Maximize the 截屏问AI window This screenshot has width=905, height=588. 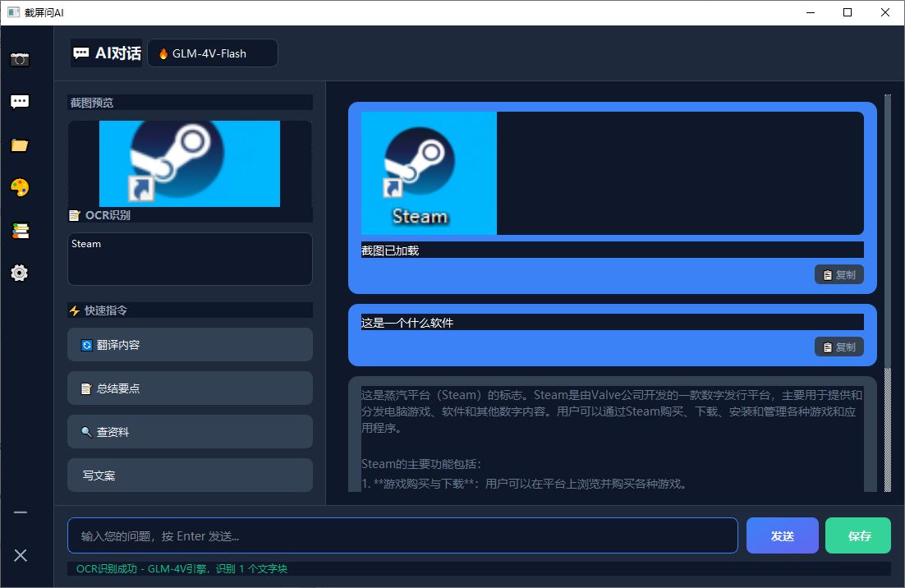848,12
